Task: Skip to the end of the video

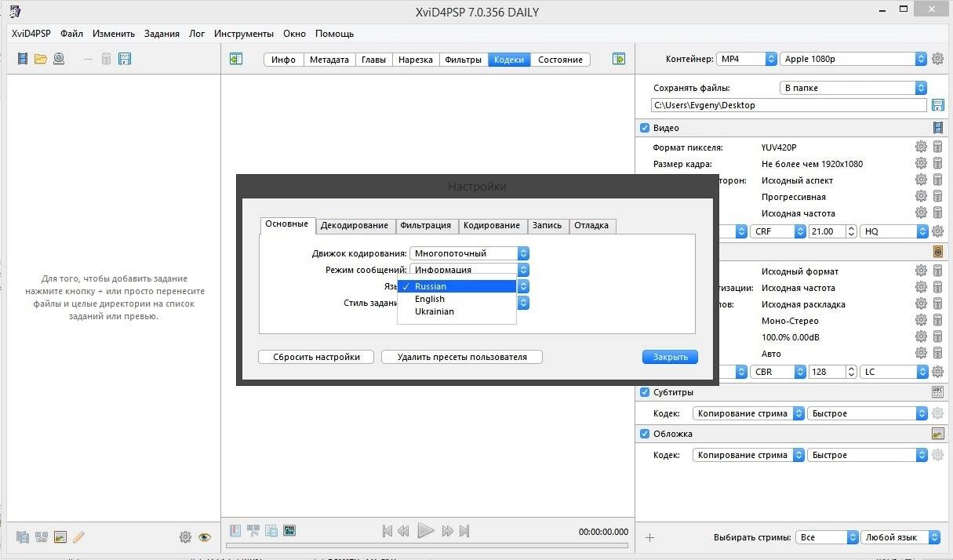Action: pos(464,531)
